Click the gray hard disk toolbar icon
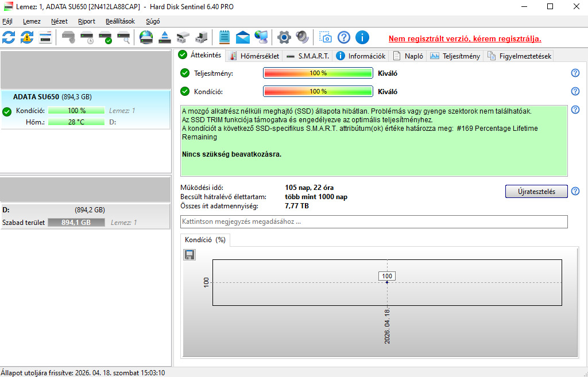 tap(68, 37)
